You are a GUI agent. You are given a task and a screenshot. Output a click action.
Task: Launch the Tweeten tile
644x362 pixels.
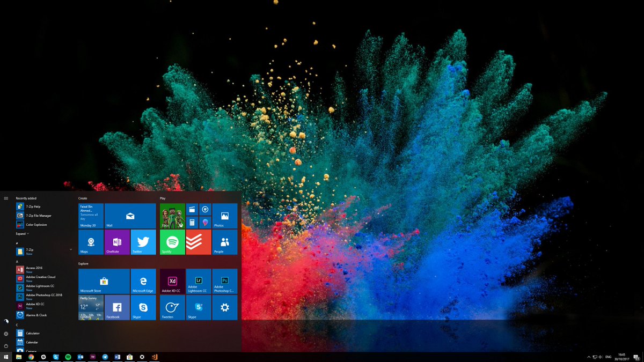pos(172,307)
